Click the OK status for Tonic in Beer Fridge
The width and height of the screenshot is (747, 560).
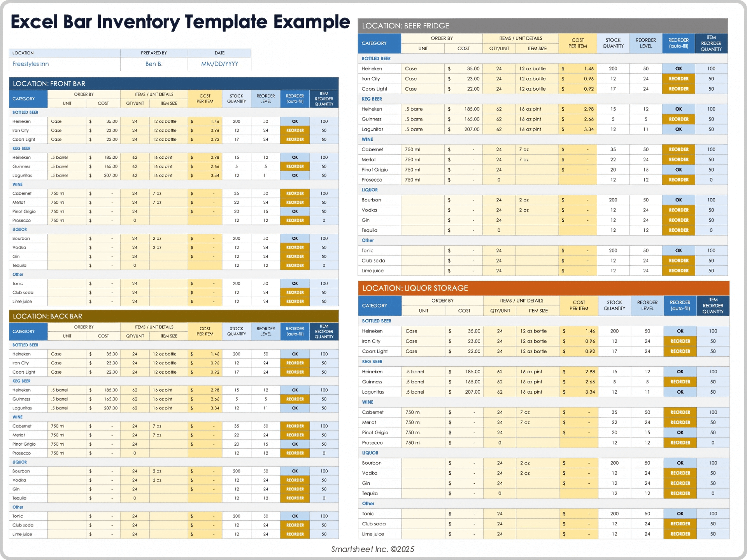[x=678, y=250]
